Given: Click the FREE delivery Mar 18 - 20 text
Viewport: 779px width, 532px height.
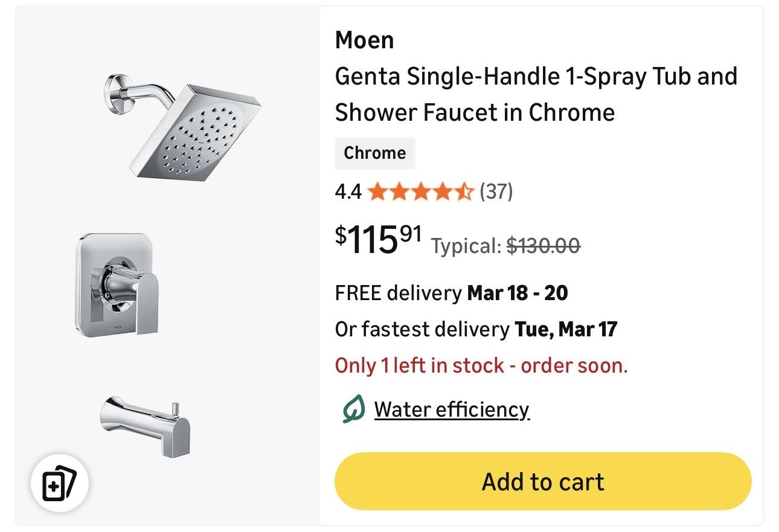Looking at the screenshot, I should 451,293.
